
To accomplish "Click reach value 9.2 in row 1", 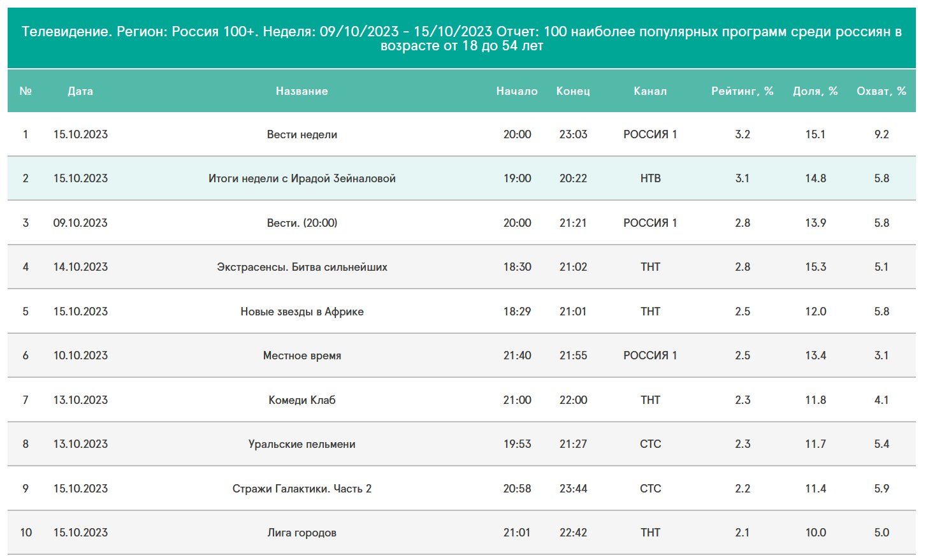I will point(881,134).
